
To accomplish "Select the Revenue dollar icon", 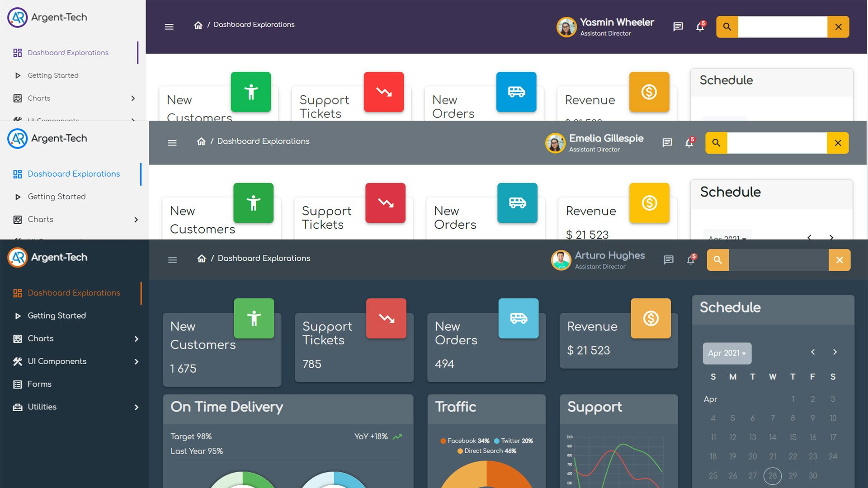I will click(651, 319).
